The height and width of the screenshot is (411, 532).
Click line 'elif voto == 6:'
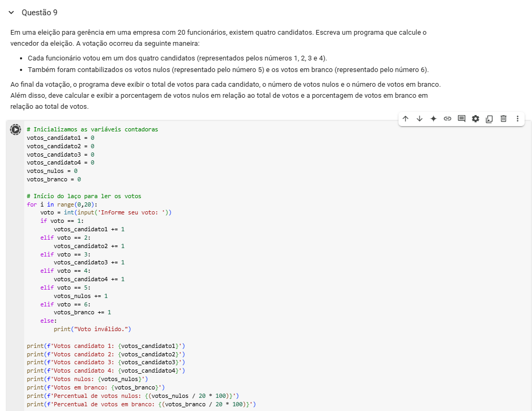point(66,304)
